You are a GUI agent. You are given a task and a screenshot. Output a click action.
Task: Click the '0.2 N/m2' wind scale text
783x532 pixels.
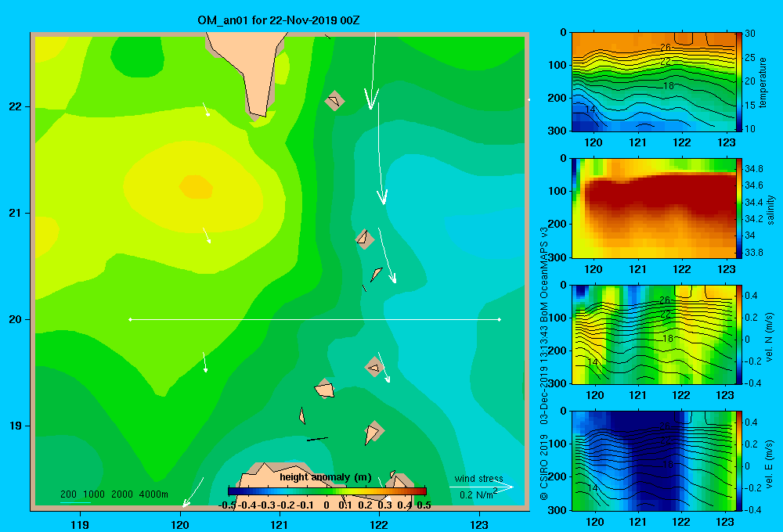[x=478, y=494]
